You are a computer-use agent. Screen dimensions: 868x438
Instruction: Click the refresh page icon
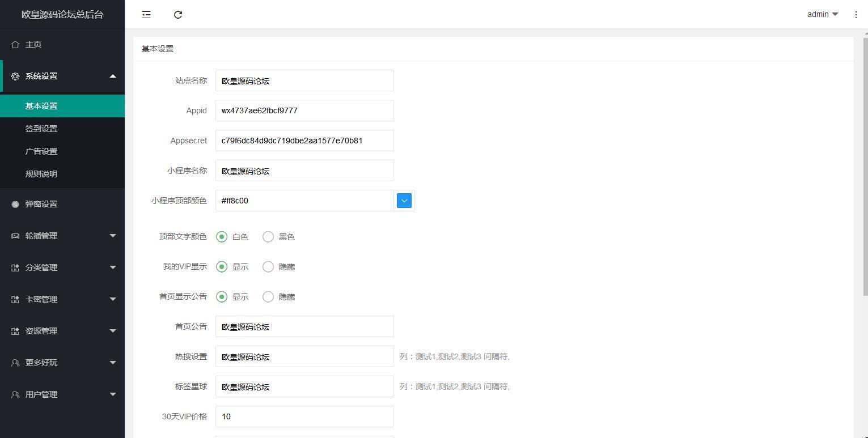click(178, 14)
